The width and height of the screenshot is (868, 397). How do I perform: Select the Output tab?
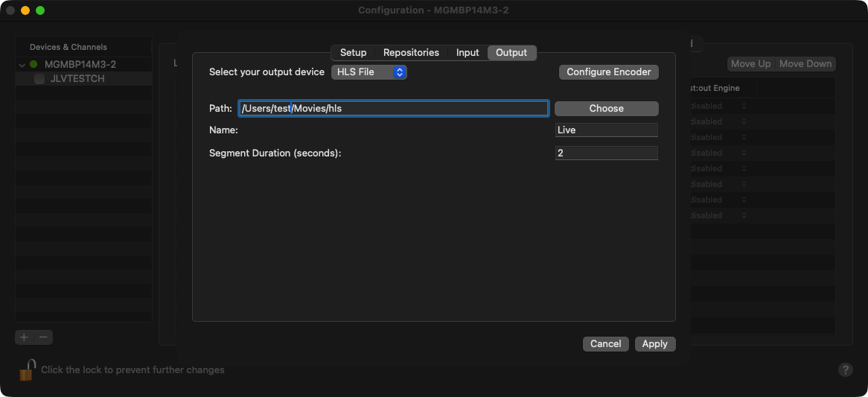click(x=511, y=53)
